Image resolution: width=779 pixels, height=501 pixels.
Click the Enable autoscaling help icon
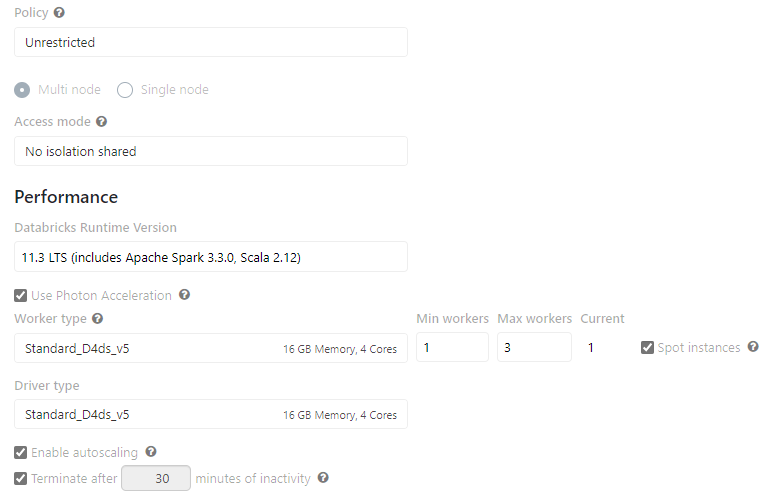pos(150,452)
